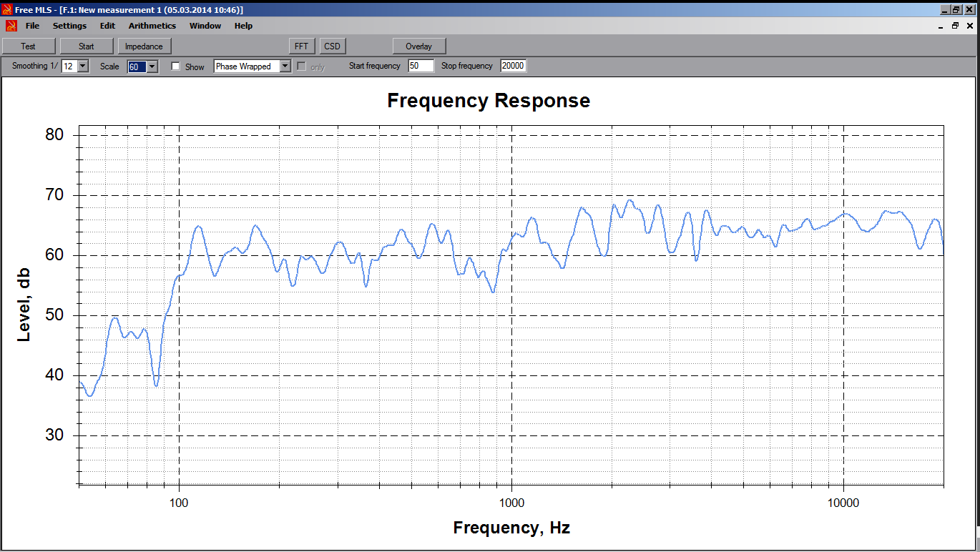This screenshot has height=552, width=980.
Task: Expand the Phase Wrapped dropdown
Action: click(x=285, y=66)
